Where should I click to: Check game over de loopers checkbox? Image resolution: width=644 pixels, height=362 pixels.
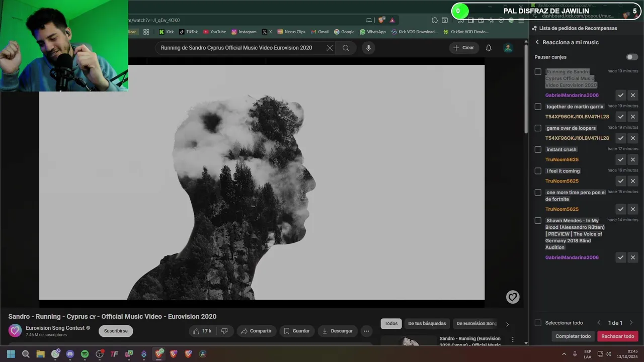coord(538,128)
